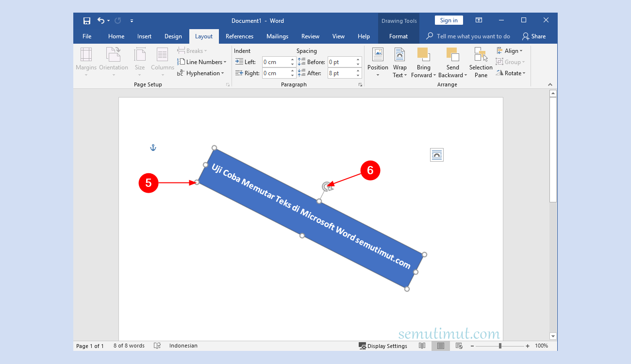This screenshot has width=631, height=364.
Task: Open the Mailings tab
Action: click(277, 36)
